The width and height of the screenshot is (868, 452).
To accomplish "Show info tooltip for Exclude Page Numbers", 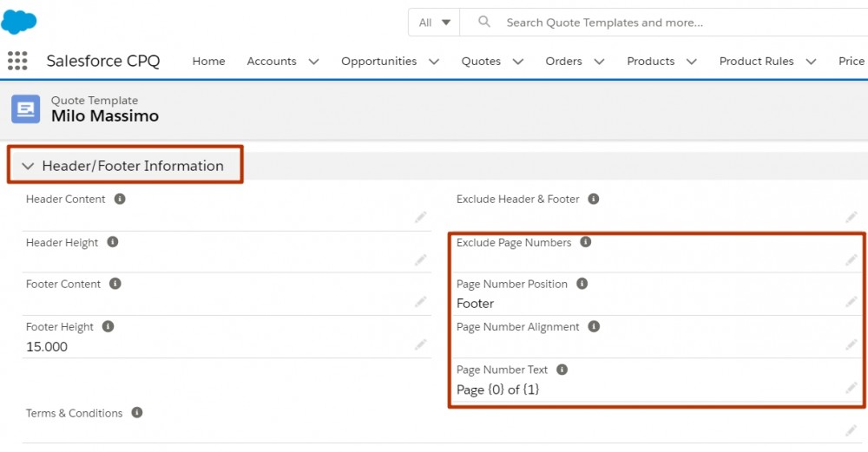I will [585, 242].
